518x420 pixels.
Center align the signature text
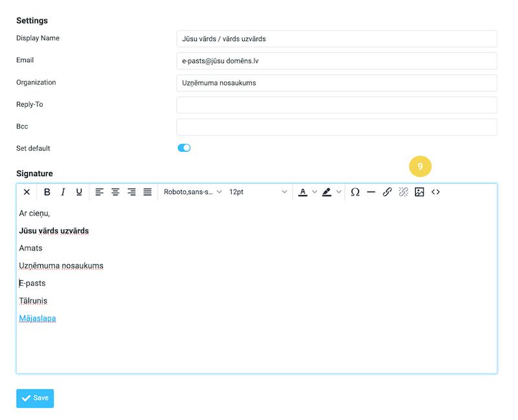click(x=115, y=192)
